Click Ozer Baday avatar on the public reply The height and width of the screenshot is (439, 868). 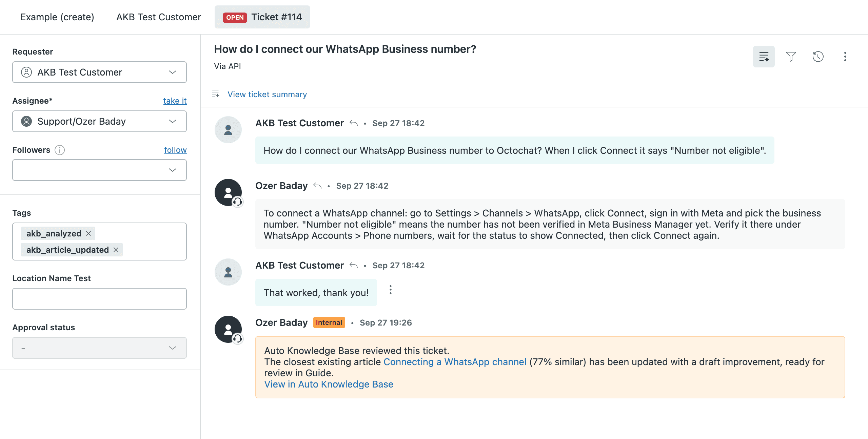coord(228,192)
